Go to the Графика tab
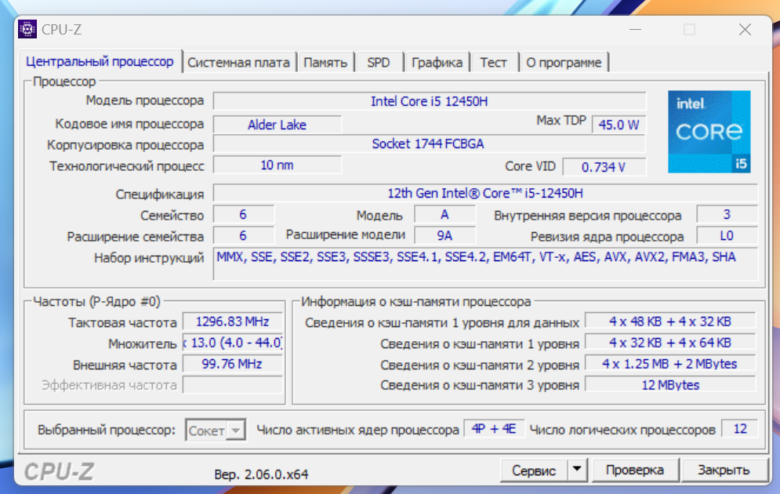Image resolution: width=780 pixels, height=494 pixels. tap(437, 63)
